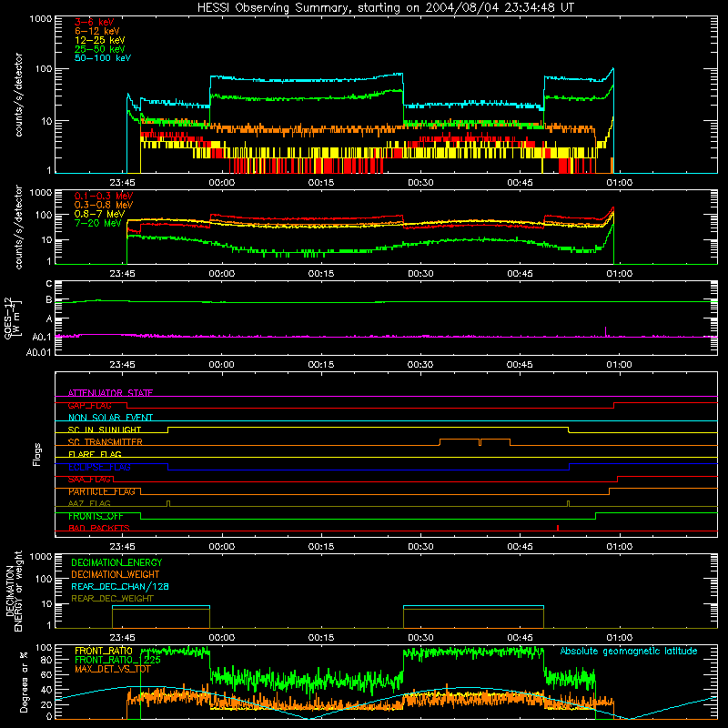The height and width of the screenshot is (728, 728).
Task: Click the REAR_DEC_WEIGHT legend entry
Action: 112,599
